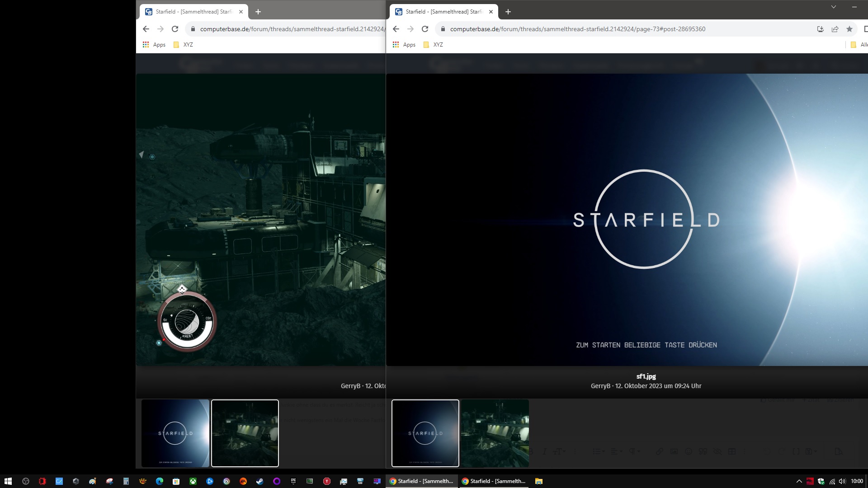Open Steam from the taskbar

260,481
